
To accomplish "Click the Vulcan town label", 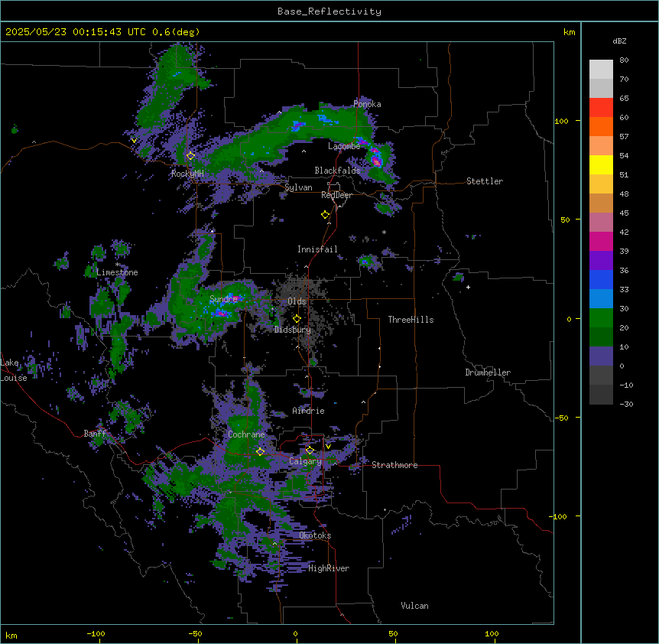I will tap(414, 606).
